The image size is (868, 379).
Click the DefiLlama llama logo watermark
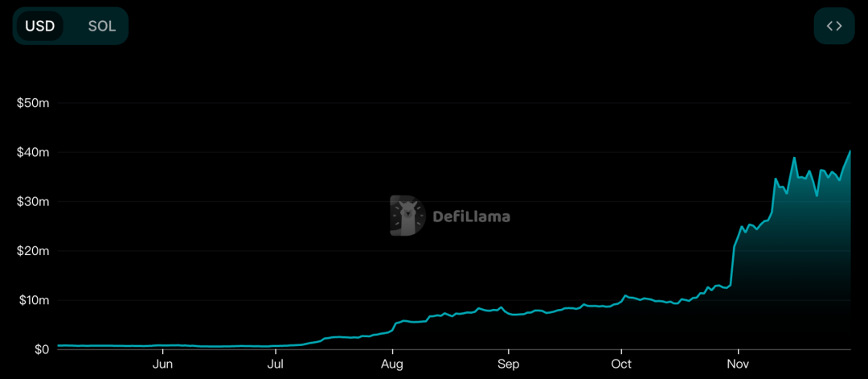point(407,216)
